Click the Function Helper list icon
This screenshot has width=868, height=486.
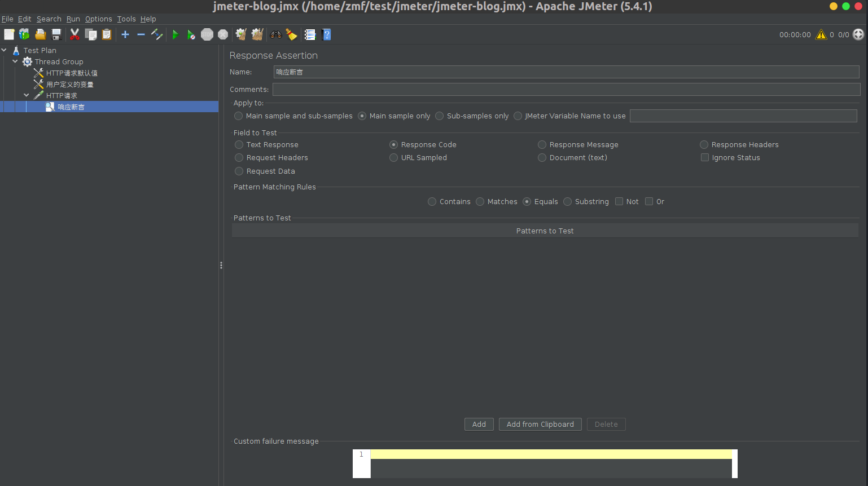(x=310, y=34)
